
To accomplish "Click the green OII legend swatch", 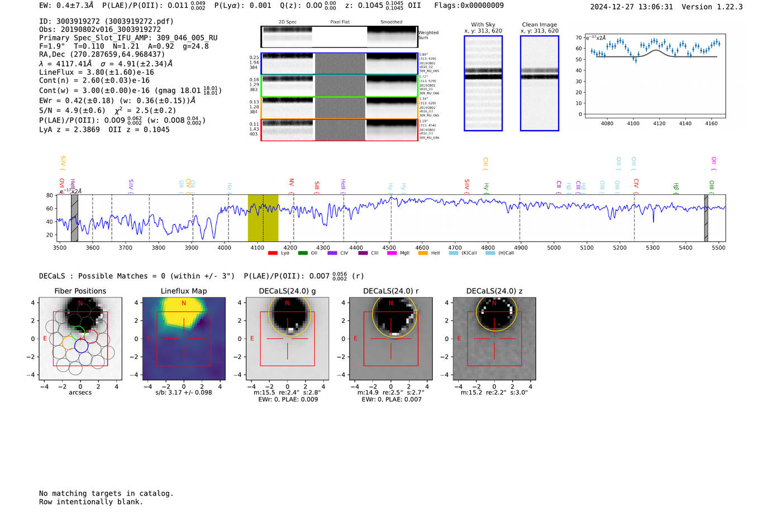I will click(x=303, y=253).
